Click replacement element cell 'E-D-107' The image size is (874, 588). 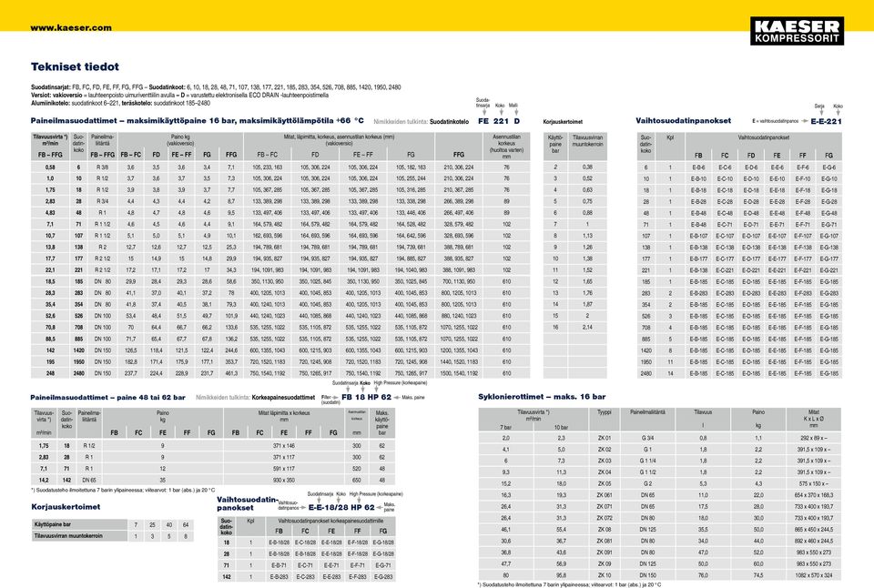pos(751,236)
